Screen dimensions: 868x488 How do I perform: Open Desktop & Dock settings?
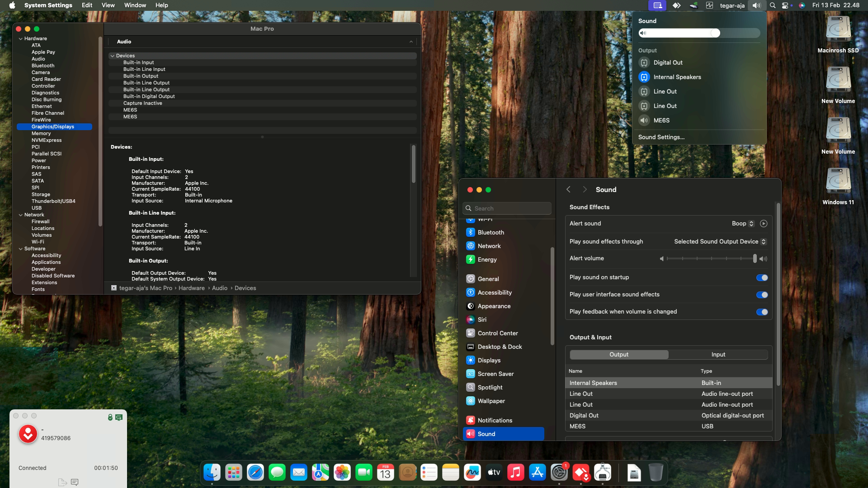(504, 347)
